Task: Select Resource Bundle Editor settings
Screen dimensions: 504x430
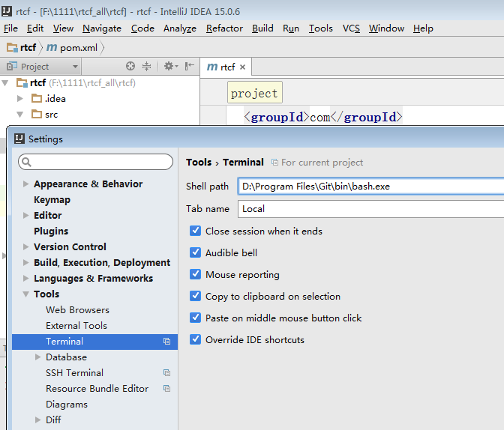Action: click(x=97, y=388)
